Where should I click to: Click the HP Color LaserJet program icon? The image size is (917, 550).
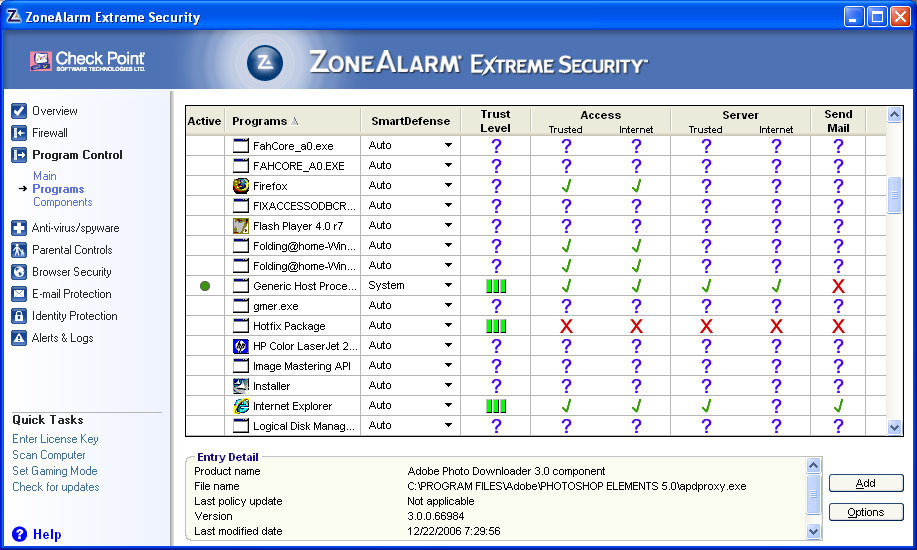(x=241, y=346)
